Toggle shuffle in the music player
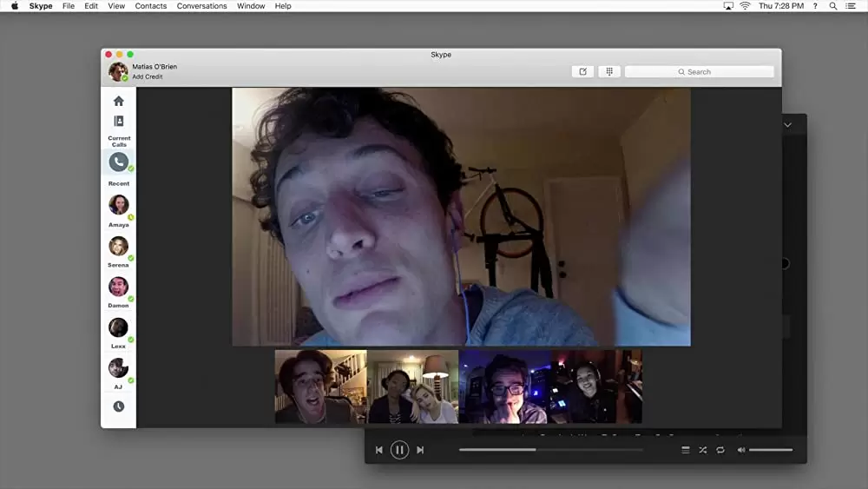The width and height of the screenshot is (868, 489). [702, 450]
